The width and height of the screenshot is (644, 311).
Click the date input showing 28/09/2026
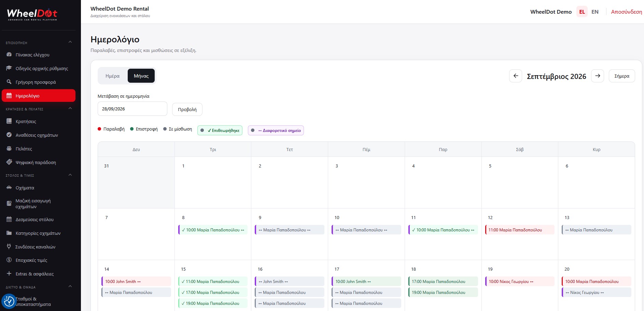click(132, 109)
